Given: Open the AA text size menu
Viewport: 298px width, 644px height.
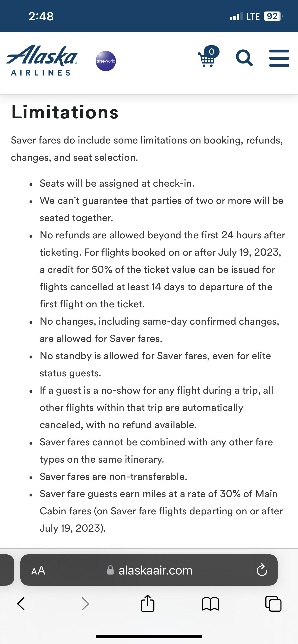Looking at the screenshot, I should point(38,570).
